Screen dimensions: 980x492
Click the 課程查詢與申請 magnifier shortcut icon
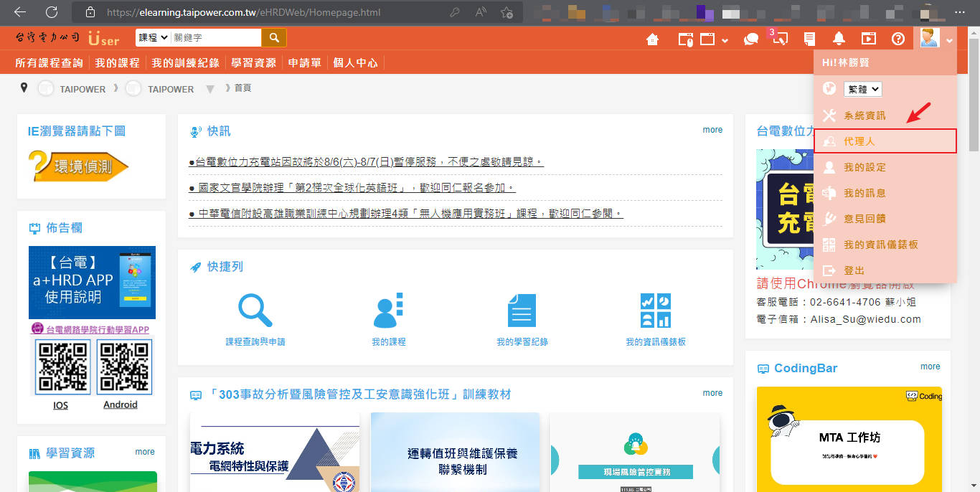pyautogui.click(x=255, y=311)
